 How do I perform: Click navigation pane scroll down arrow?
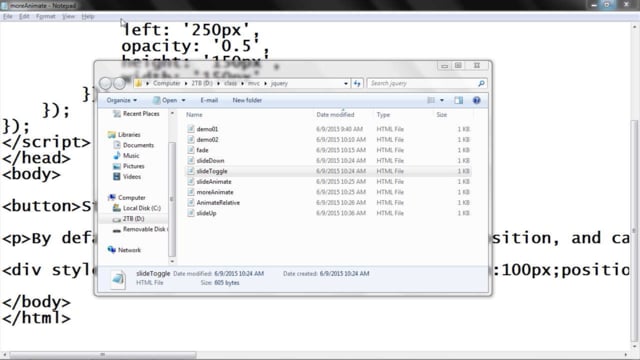(x=172, y=261)
